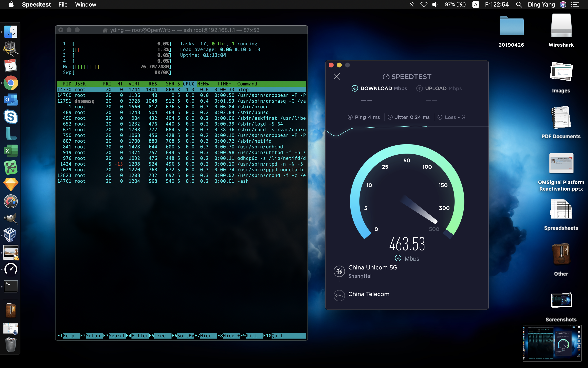Viewport: 588px width, 368px height.
Task: Open Microsoft Excel from the dock
Action: 11,151
